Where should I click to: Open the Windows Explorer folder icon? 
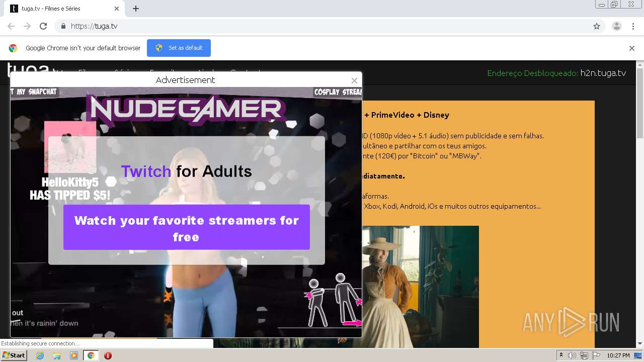(57, 355)
